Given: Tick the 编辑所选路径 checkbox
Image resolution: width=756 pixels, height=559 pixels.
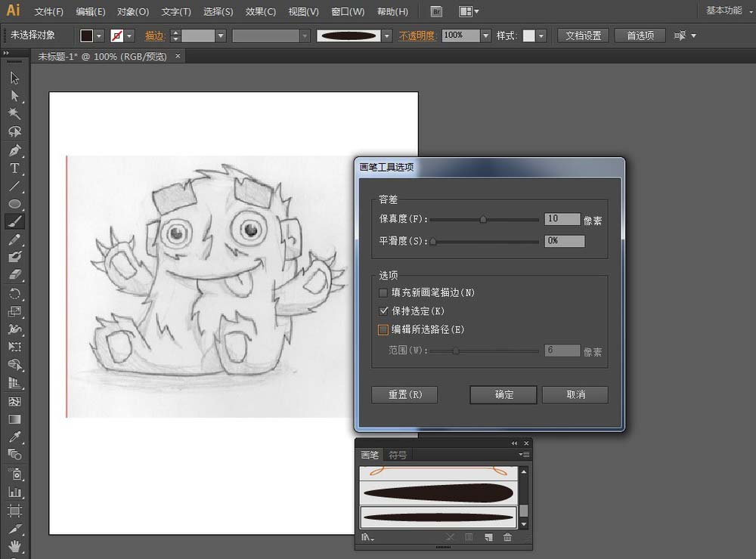Looking at the screenshot, I should tap(383, 329).
